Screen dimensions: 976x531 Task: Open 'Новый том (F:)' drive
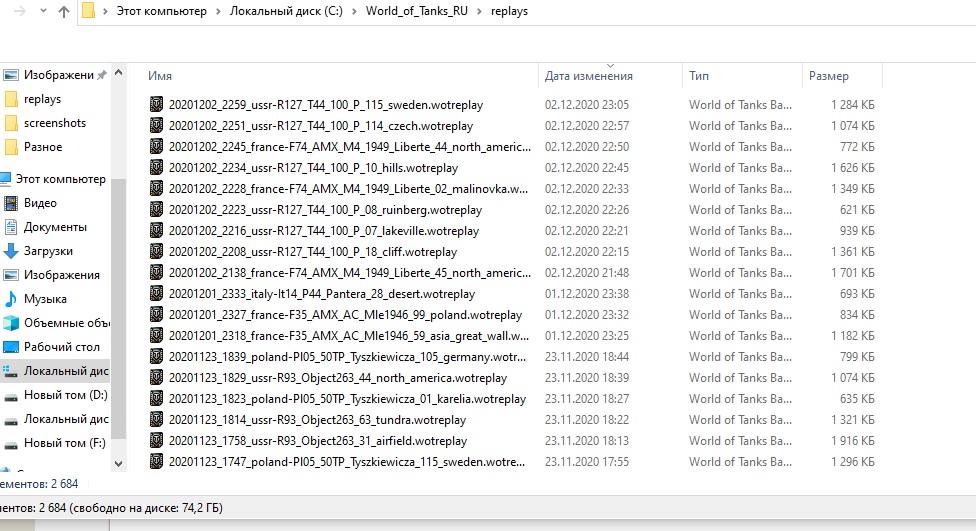click(x=65, y=443)
